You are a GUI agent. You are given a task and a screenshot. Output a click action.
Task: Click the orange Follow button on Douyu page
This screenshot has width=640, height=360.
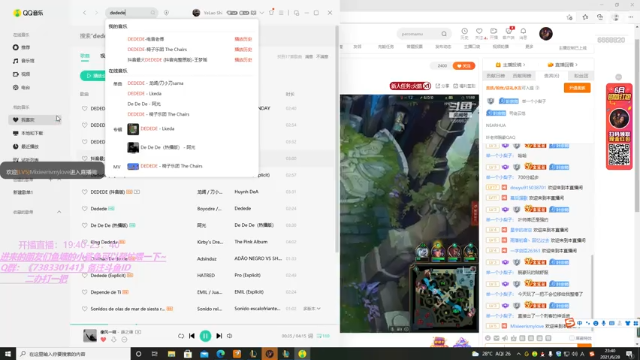[464, 66]
